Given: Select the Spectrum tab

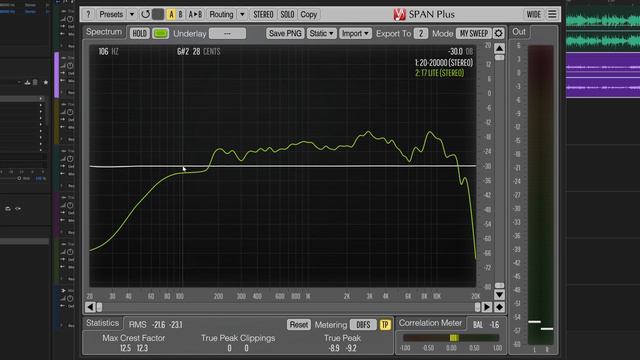Looking at the screenshot, I should tap(104, 32).
